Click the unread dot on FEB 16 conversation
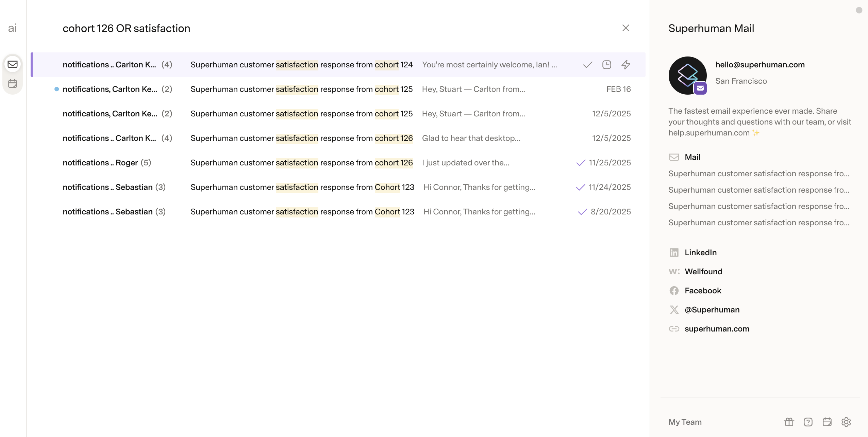868x437 pixels. coord(56,89)
